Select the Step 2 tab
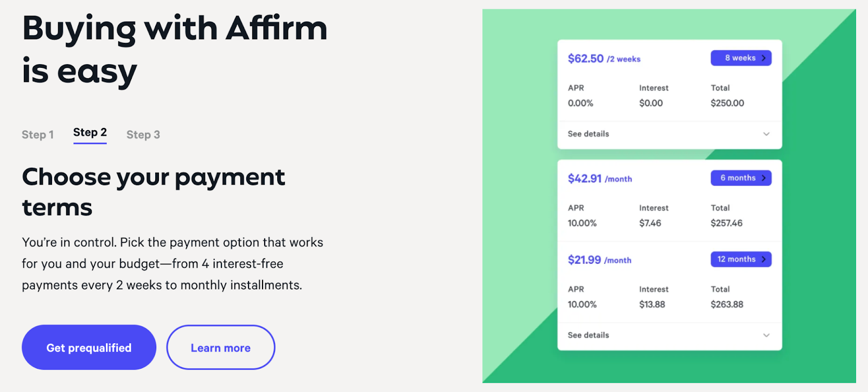This screenshot has height=392, width=868. [90, 133]
